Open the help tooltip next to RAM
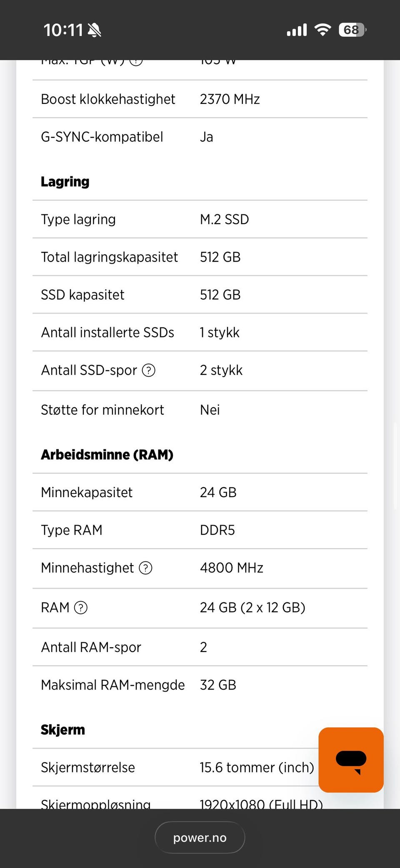The width and height of the screenshot is (400, 868). point(80,608)
